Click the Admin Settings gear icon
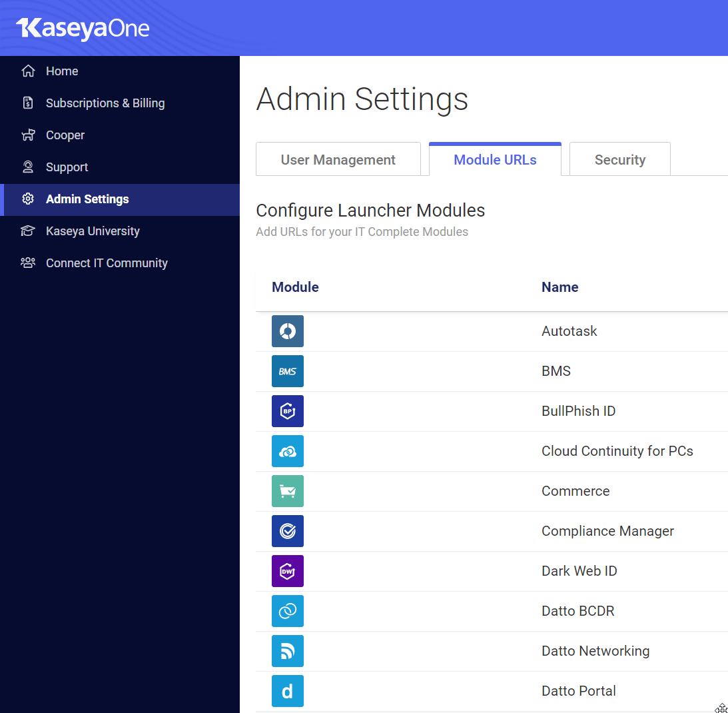728x713 pixels. [x=27, y=199]
